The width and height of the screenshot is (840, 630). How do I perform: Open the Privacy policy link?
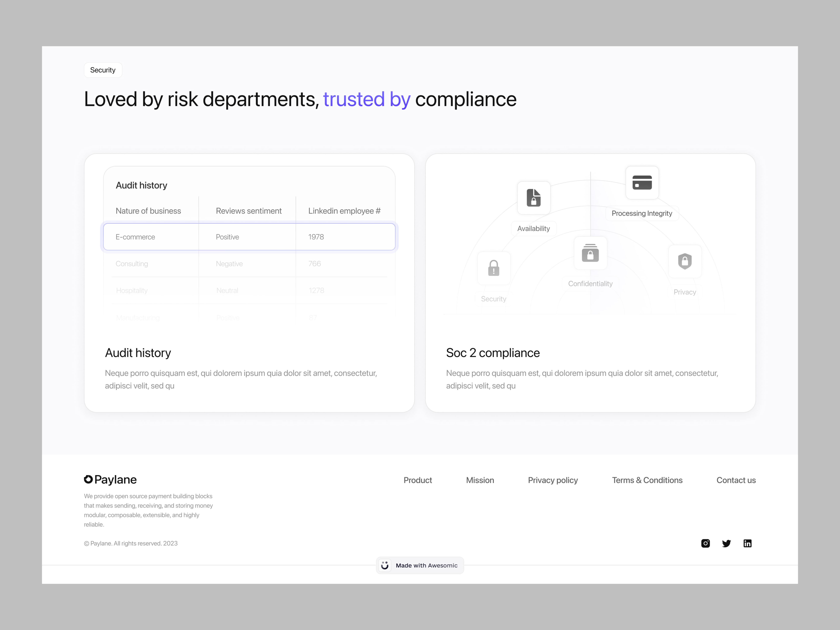tap(553, 480)
